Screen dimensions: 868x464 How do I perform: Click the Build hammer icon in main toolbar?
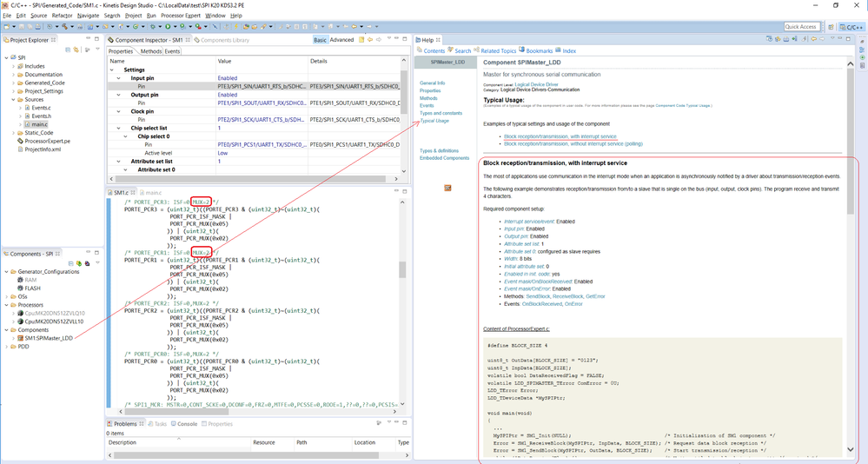65,26
